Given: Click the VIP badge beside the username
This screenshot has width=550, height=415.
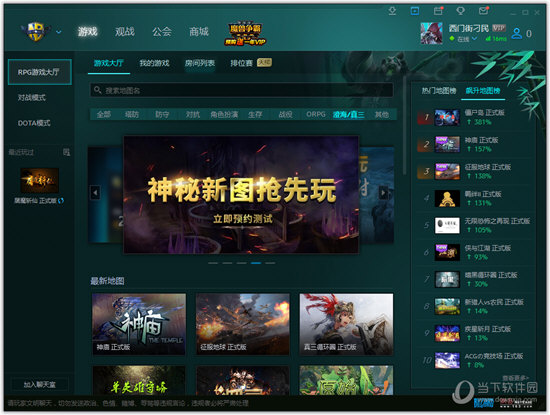Looking at the screenshot, I should (x=499, y=28).
